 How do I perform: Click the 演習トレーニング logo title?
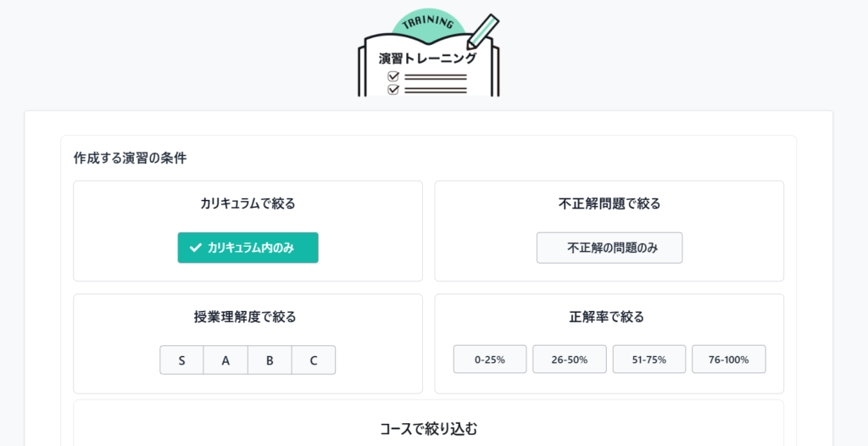427,59
